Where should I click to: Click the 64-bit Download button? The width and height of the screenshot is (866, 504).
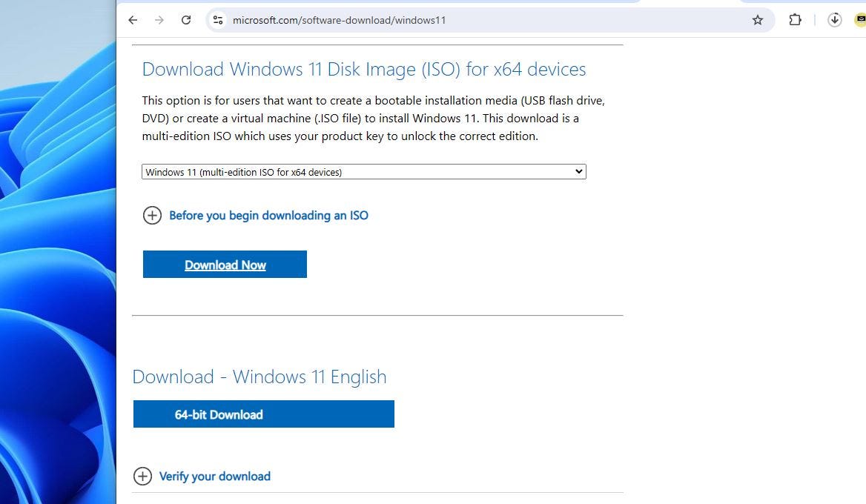[263, 414]
